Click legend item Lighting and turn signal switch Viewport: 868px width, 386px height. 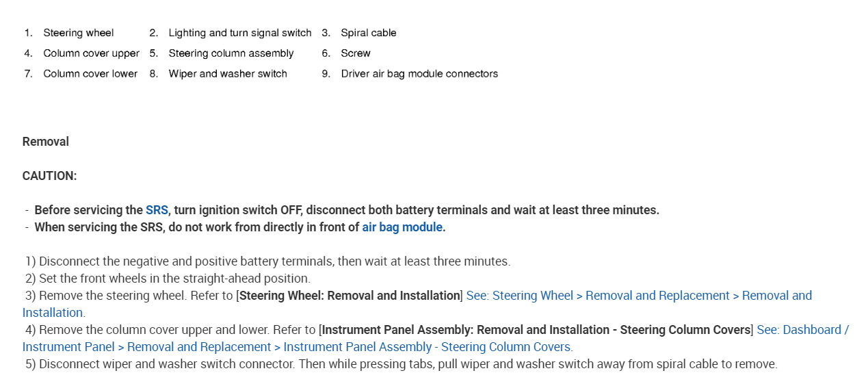[239, 33]
